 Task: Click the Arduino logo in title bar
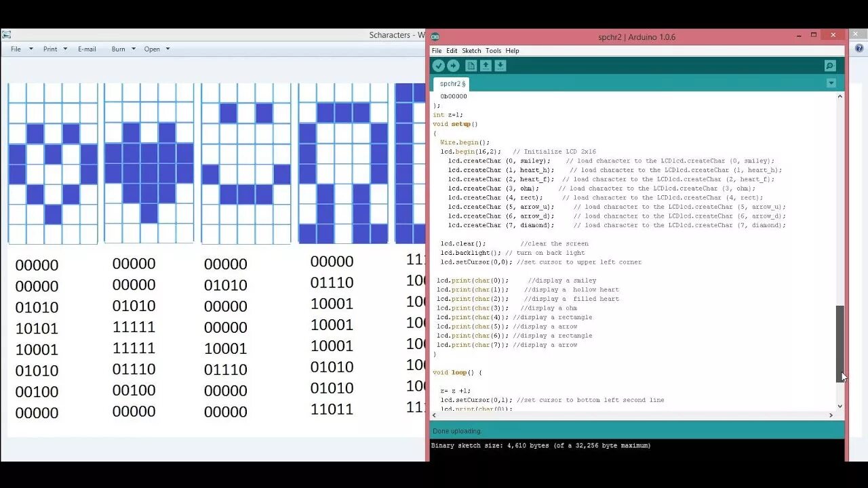(435, 37)
